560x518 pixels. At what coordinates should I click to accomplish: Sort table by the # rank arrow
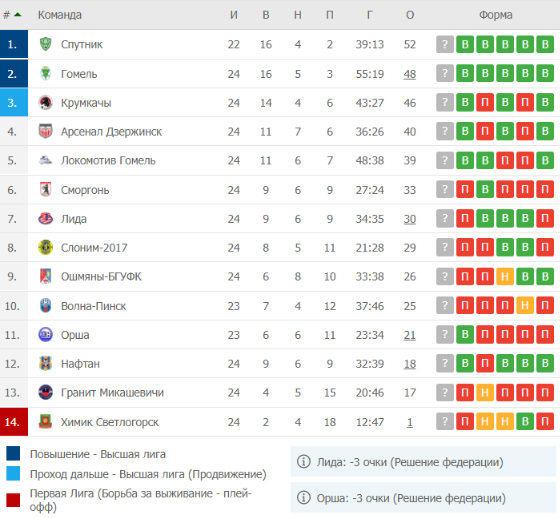pos(18,15)
